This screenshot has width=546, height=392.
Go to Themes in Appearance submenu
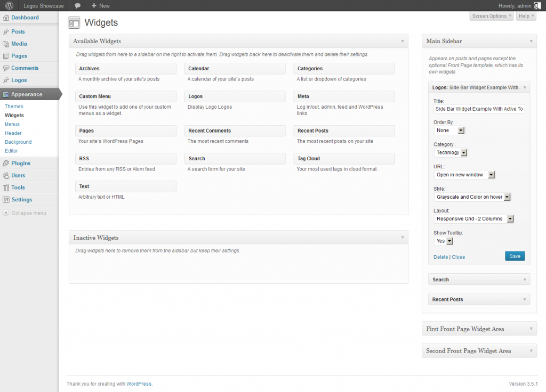point(14,107)
